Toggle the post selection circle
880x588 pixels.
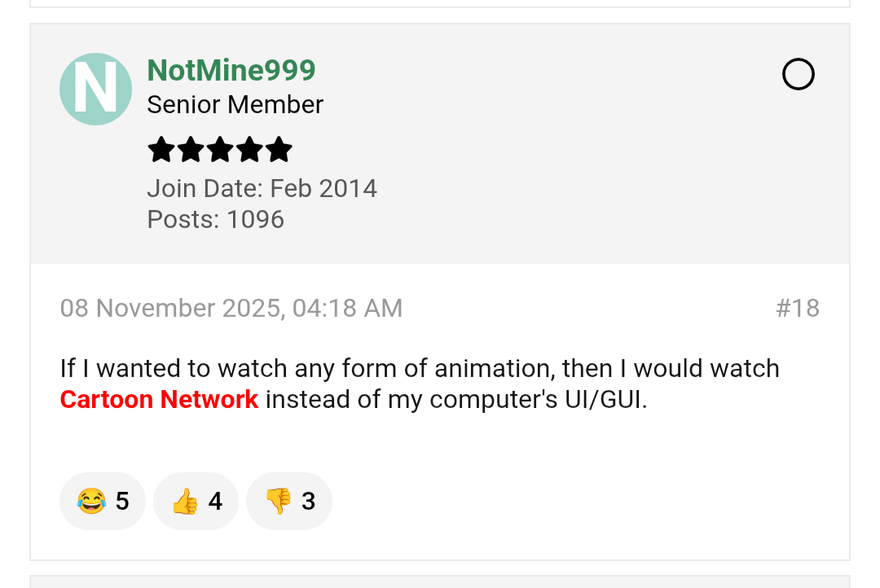[x=798, y=74]
